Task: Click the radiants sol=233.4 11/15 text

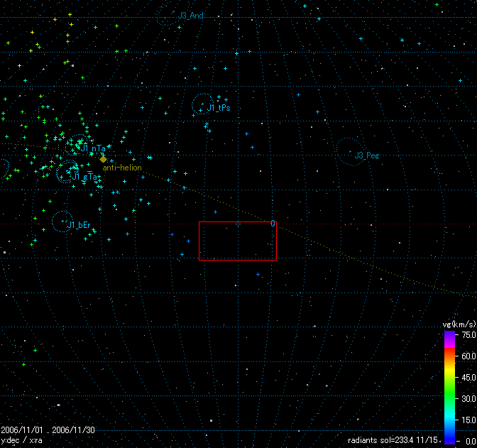Action: pyautogui.click(x=393, y=440)
